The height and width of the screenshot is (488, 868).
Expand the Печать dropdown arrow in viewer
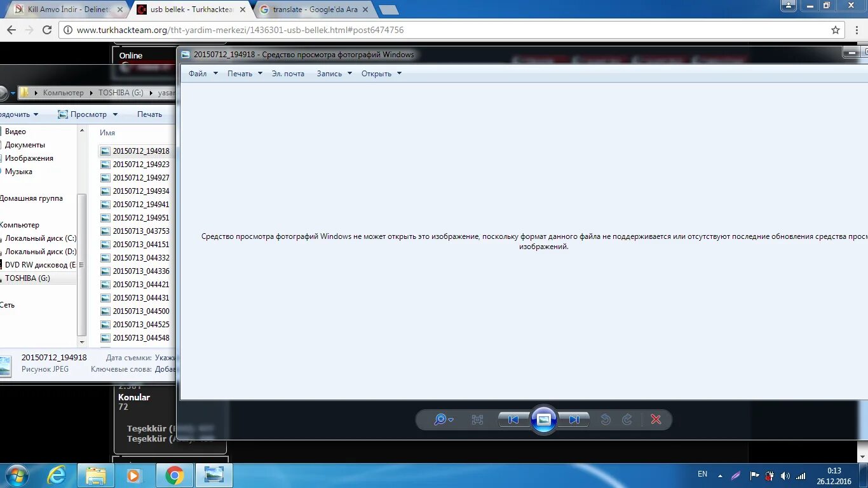pyautogui.click(x=260, y=74)
